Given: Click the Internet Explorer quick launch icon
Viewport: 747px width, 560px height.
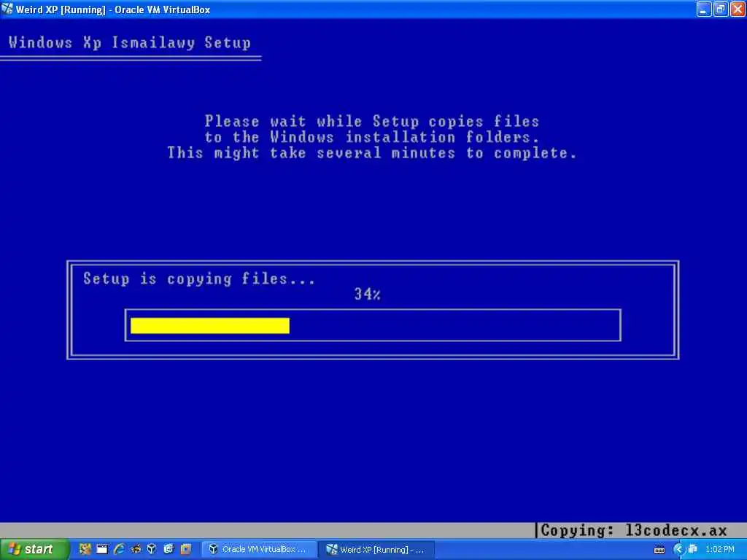Looking at the screenshot, I should (119, 549).
